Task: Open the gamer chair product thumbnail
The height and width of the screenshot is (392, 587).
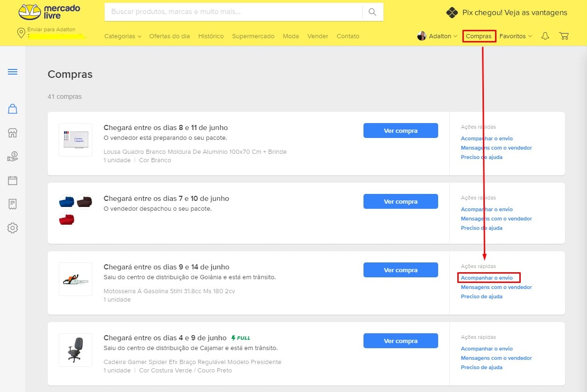Action: (76, 350)
